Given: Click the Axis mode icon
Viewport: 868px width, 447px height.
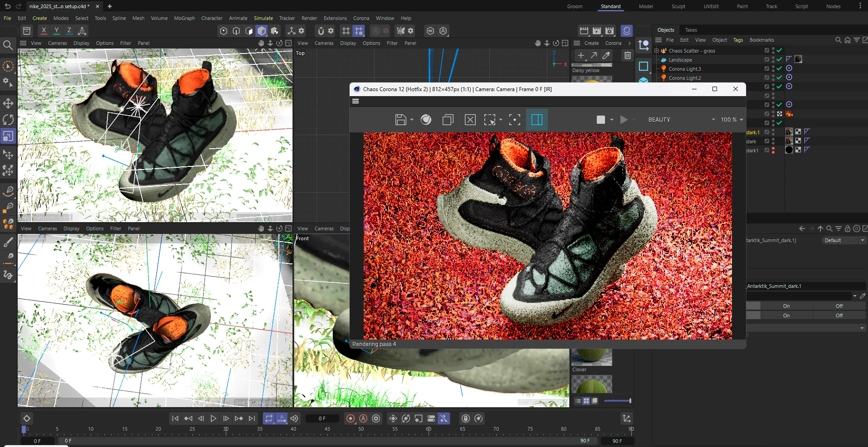Looking at the screenshot, I should point(291,31).
